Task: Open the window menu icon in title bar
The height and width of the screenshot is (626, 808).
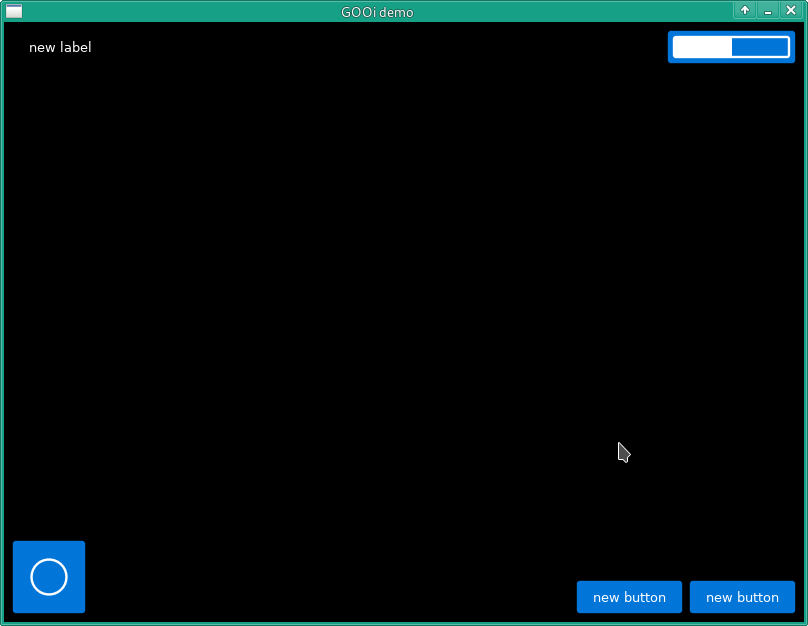Action: tap(14, 11)
